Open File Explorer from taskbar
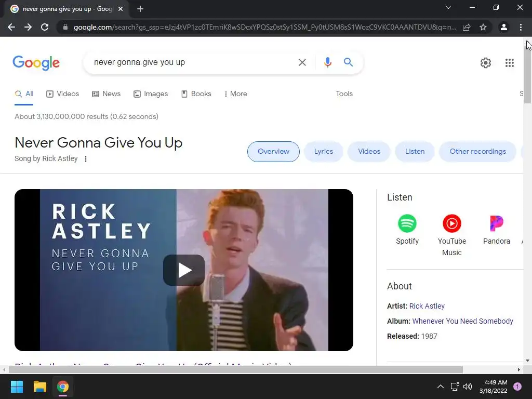This screenshot has height=399, width=532. coord(39,387)
